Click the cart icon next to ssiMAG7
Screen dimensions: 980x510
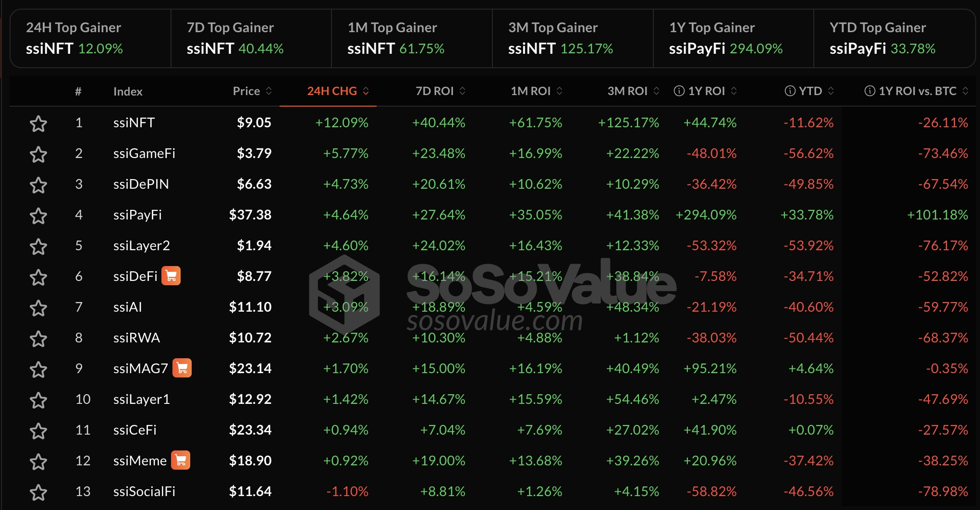[x=182, y=368]
